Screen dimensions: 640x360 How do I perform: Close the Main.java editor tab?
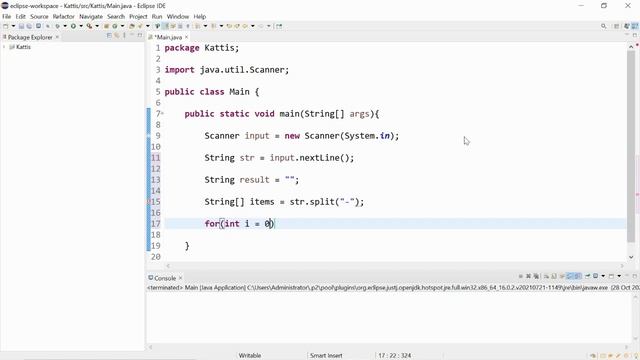[x=187, y=37]
